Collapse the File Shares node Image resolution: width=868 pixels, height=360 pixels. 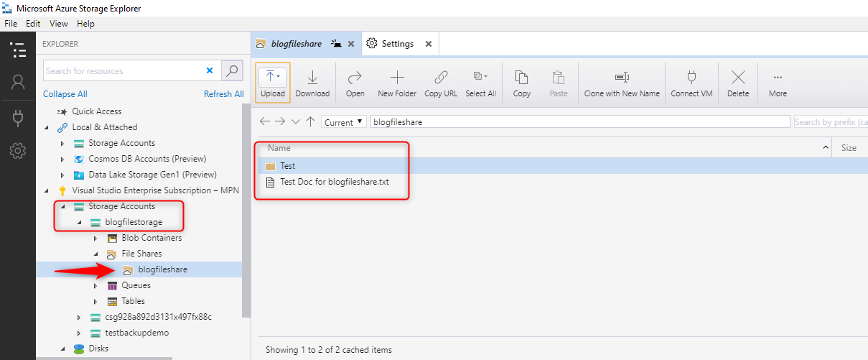[x=95, y=254]
